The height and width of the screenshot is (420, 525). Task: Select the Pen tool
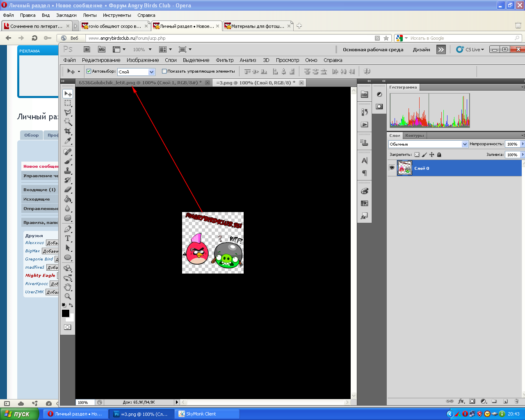point(68,229)
